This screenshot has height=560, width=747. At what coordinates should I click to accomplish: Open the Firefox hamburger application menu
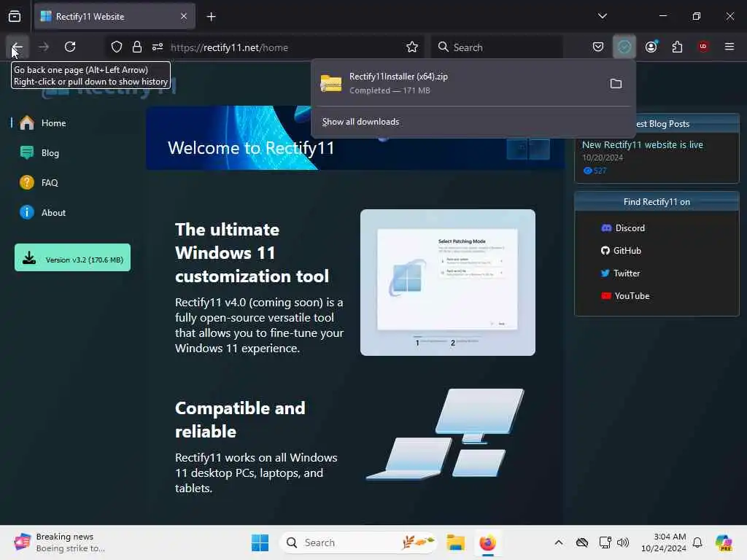point(729,47)
